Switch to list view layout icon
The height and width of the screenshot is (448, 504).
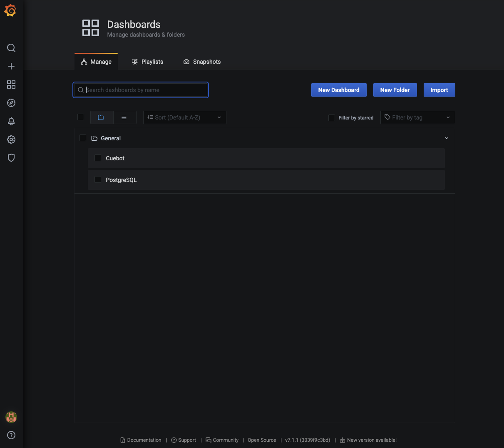click(124, 117)
